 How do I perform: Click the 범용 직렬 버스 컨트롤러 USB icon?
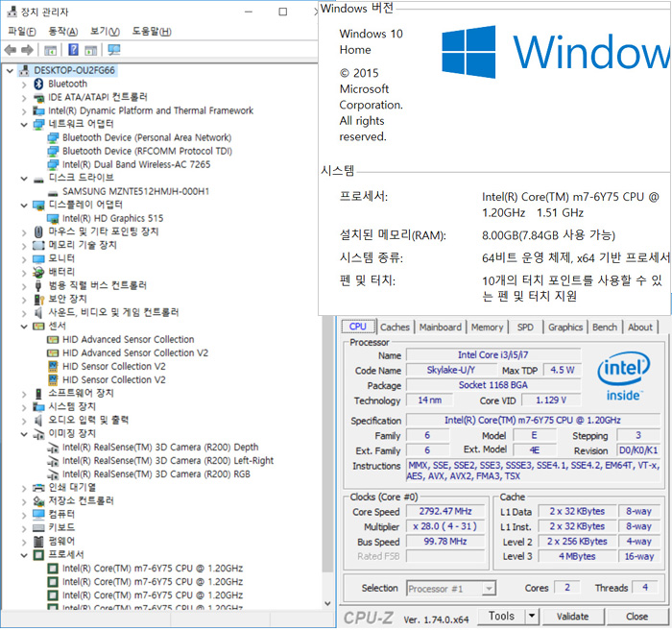pyautogui.click(x=38, y=286)
